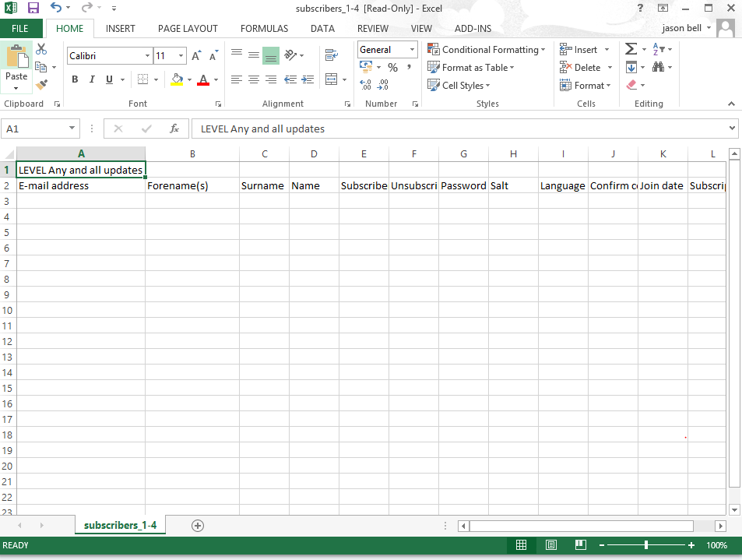742x560 pixels.
Task: Click Page Layout view button in status bar
Action: click(x=550, y=545)
